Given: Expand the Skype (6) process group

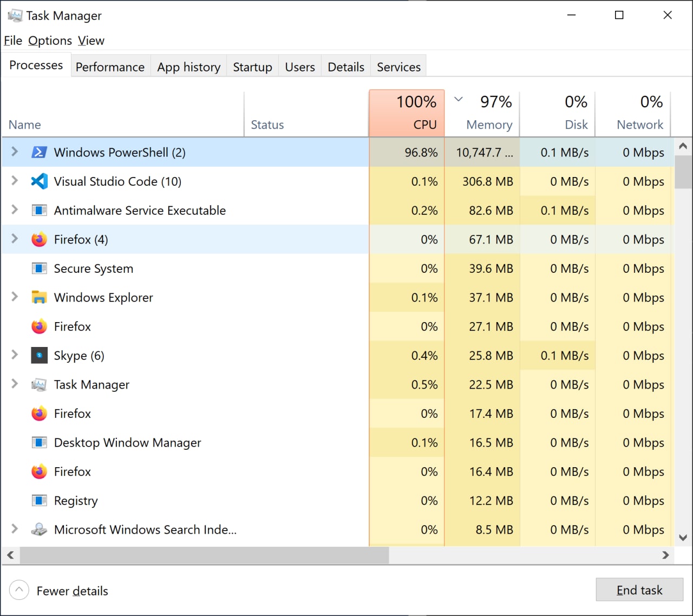Looking at the screenshot, I should [x=15, y=355].
